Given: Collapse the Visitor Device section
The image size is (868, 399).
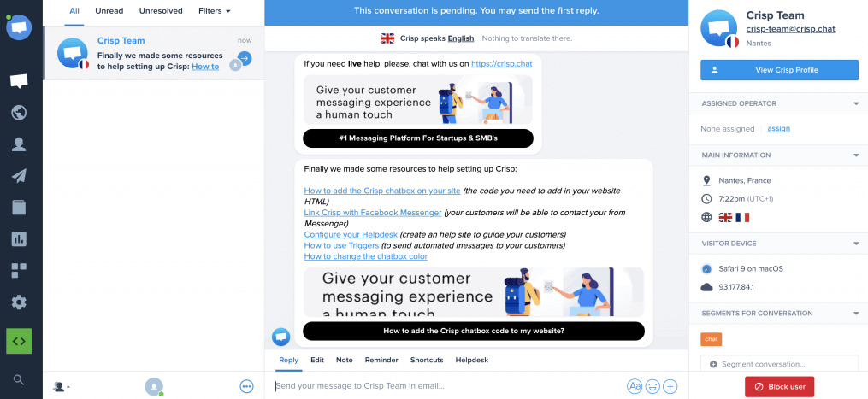Looking at the screenshot, I should 856,244.
